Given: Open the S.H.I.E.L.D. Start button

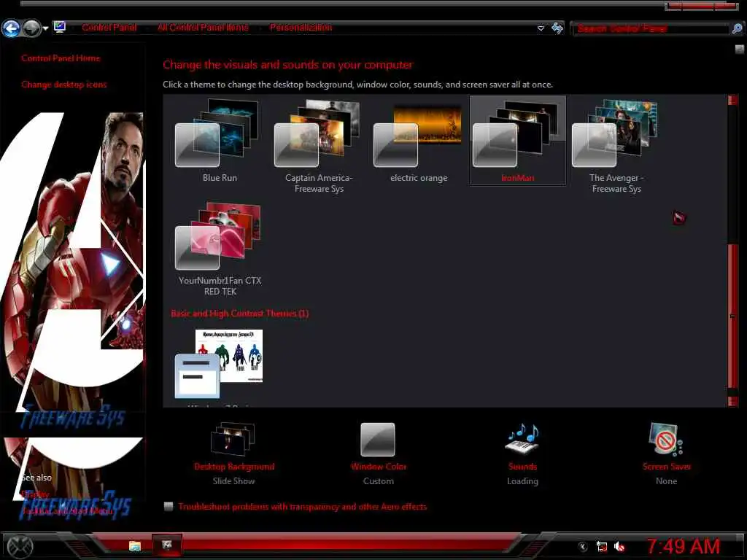Looking at the screenshot, I should (x=18, y=546).
